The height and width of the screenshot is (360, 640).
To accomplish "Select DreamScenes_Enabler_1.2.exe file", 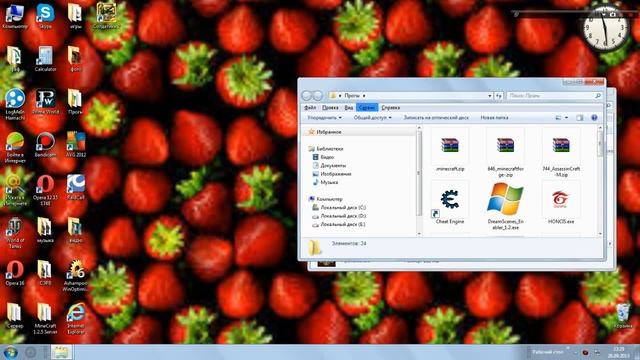I will [x=505, y=206].
